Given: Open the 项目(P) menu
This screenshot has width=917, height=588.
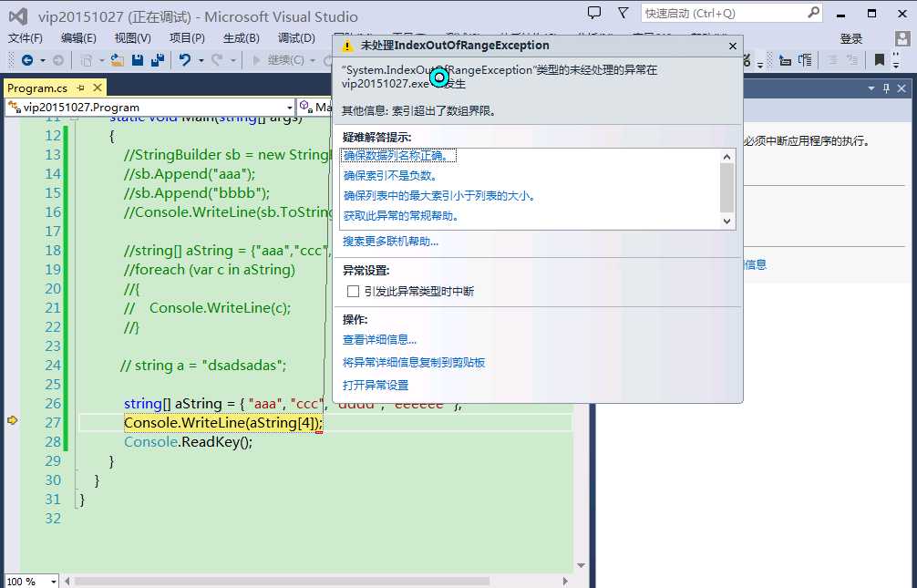Looking at the screenshot, I should [x=187, y=38].
